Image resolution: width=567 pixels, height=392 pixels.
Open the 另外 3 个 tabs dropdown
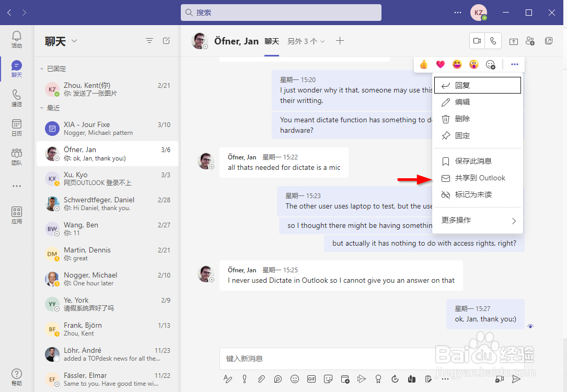click(x=306, y=41)
